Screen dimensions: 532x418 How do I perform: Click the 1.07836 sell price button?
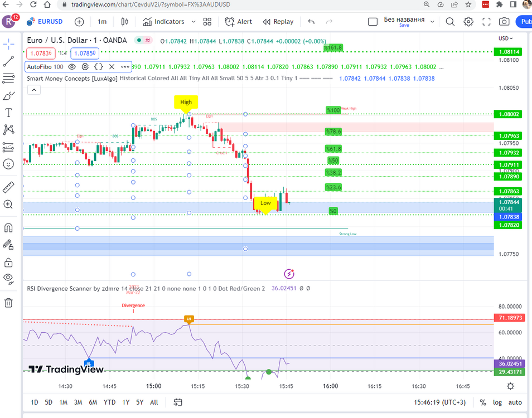(x=41, y=53)
